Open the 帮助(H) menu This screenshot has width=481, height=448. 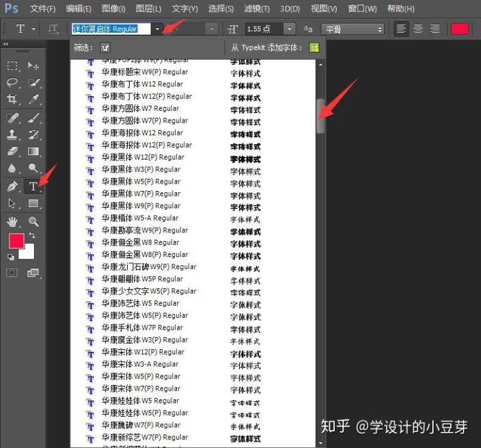click(401, 9)
